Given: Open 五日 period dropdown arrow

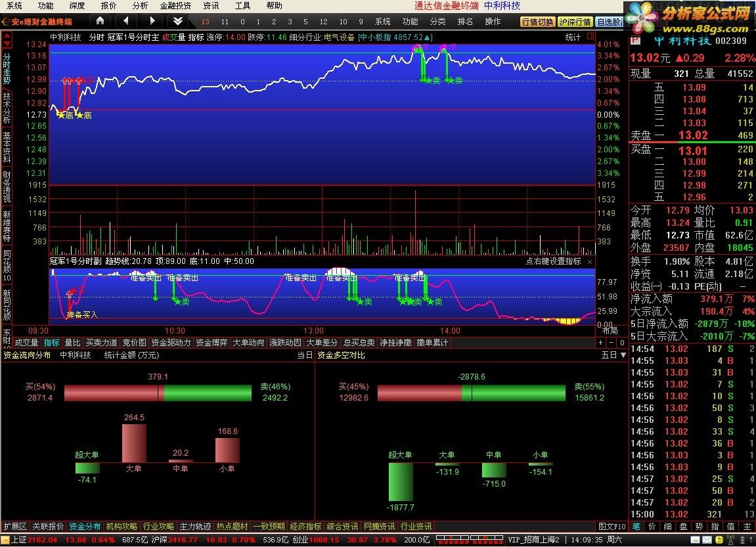Looking at the screenshot, I should pyautogui.click(x=623, y=355).
